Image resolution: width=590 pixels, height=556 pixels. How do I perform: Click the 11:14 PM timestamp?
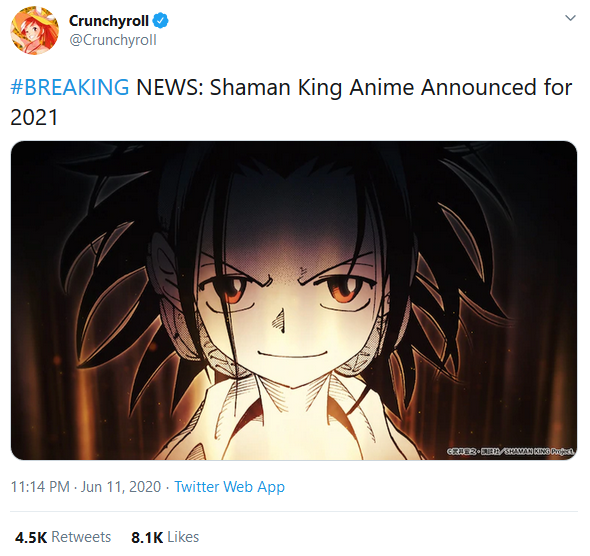[x=40, y=487]
